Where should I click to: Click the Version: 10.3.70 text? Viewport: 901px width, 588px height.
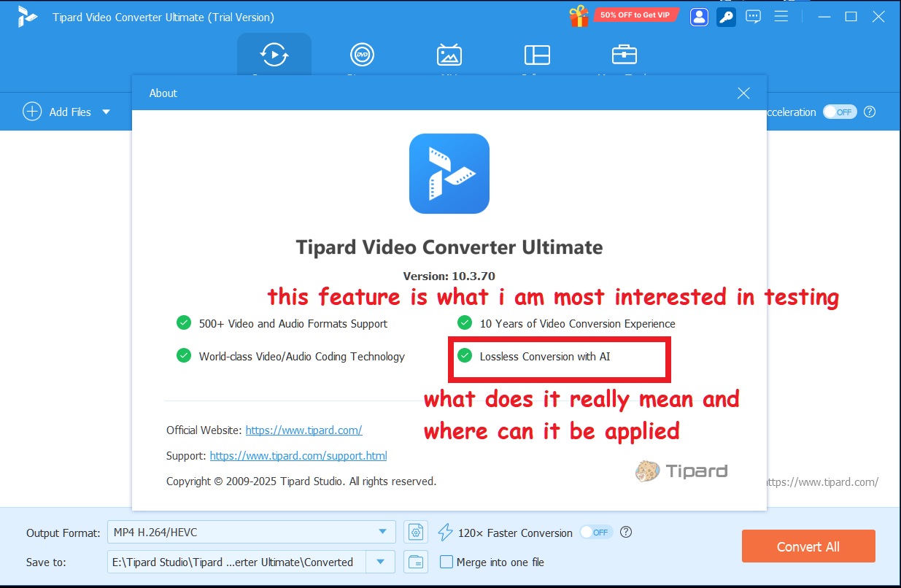[449, 276]
